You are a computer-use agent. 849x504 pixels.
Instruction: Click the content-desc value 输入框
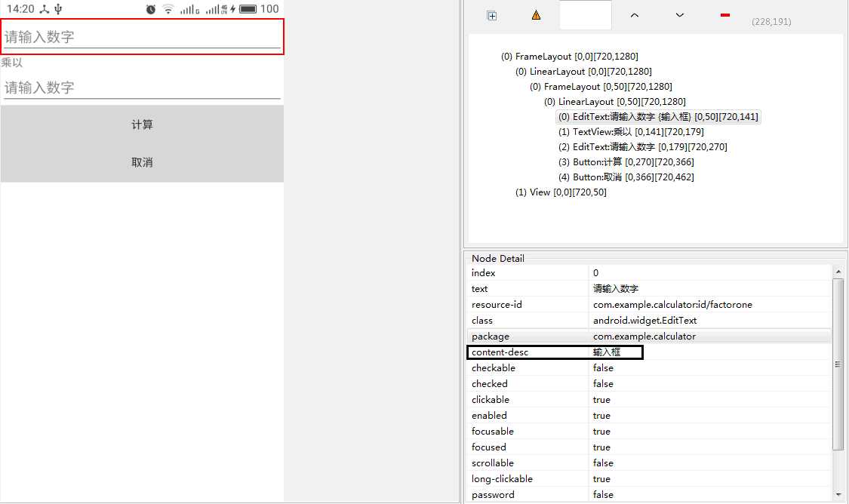tap(607, 352)
